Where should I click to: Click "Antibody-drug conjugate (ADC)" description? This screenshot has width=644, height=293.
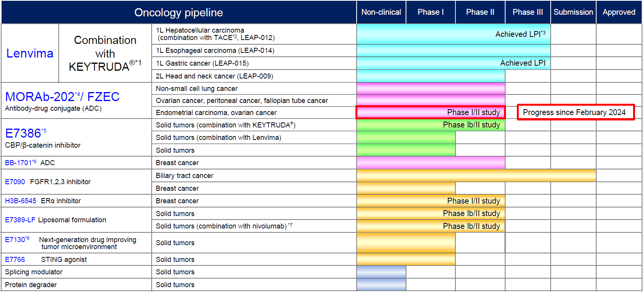coord(53,108)
